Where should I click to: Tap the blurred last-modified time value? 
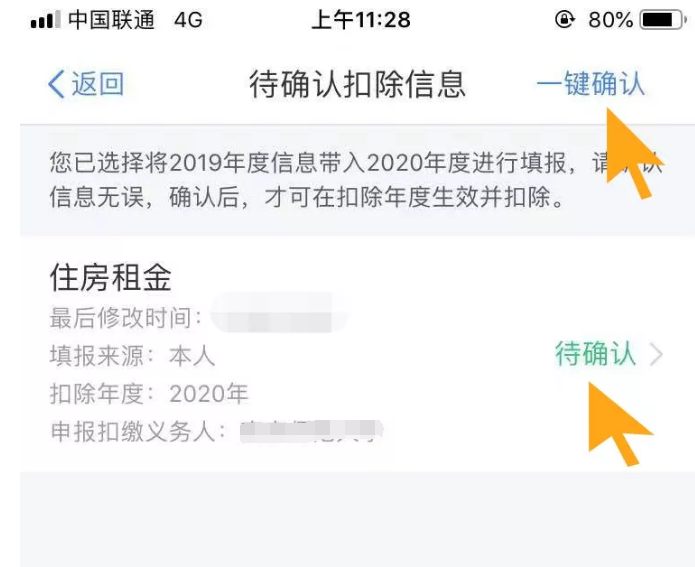click(x=280, y=315)
